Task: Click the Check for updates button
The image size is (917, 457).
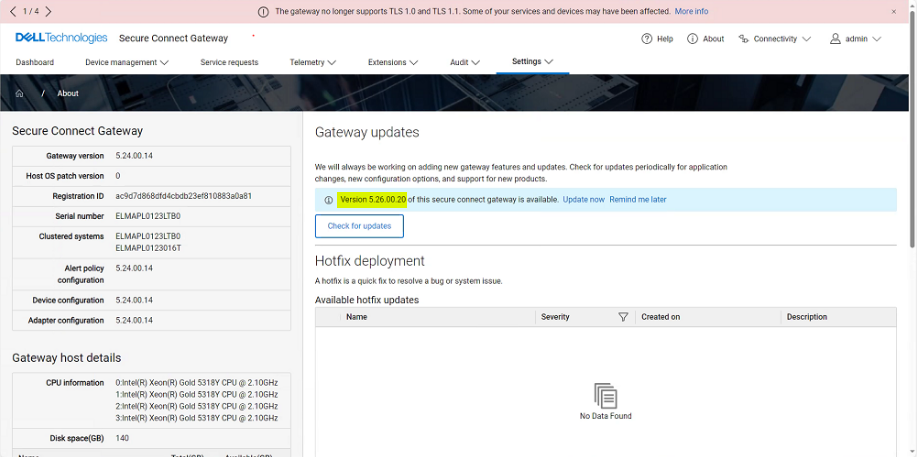Action: coord(359,226)
